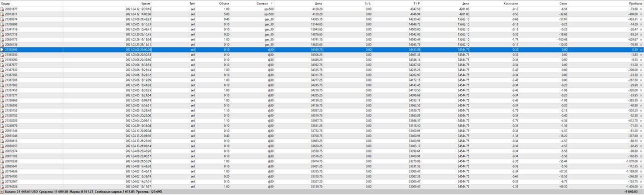Click the volume 5.00 of the spx500 order
The image size is (644, 195).
(x=227, y=14)
